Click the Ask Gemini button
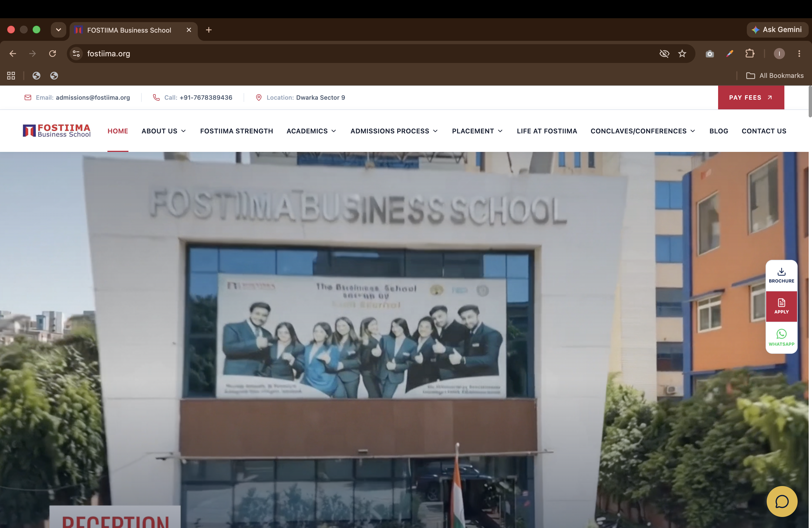Image resolution: width=812 pixels, height=528 pixels. tap(777, 30)
